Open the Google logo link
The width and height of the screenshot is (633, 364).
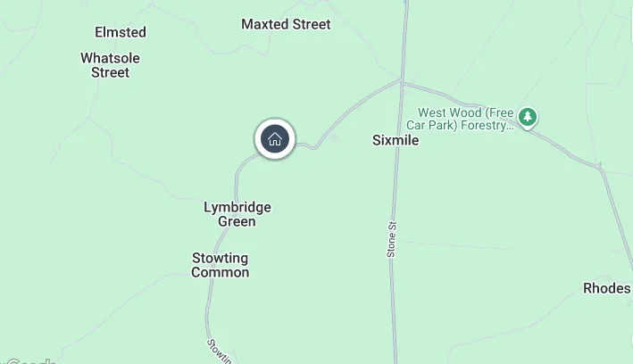29,361
